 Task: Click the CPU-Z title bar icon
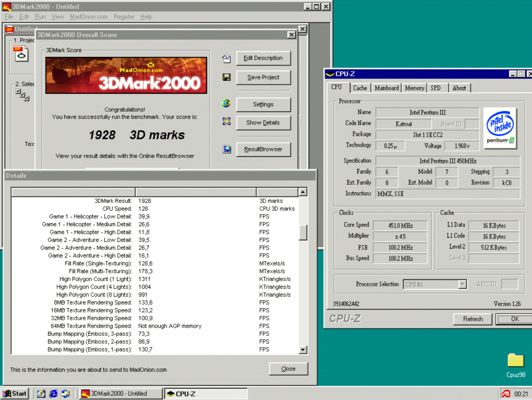(x=330, y=74)
